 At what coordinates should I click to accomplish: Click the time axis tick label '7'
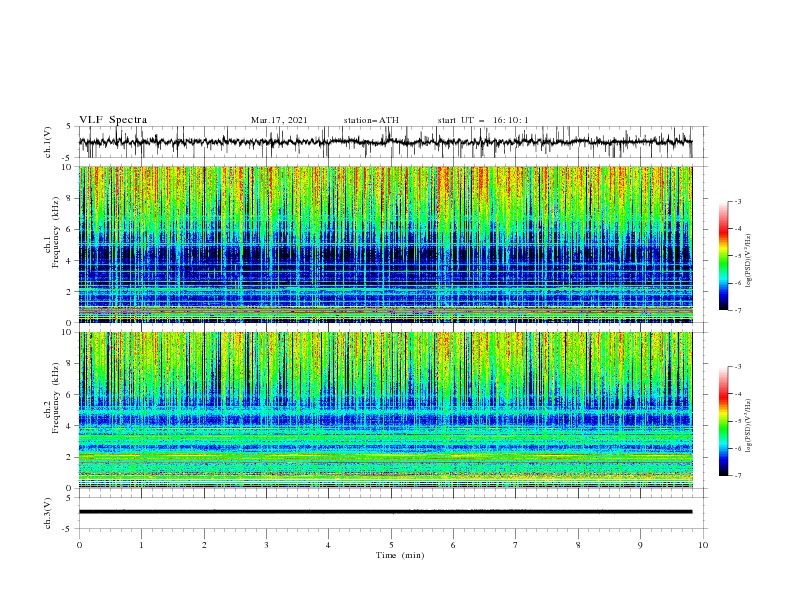tap(516, 545)
